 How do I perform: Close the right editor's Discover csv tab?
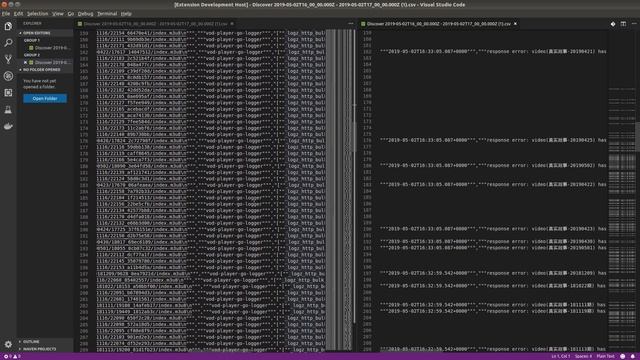516,24
